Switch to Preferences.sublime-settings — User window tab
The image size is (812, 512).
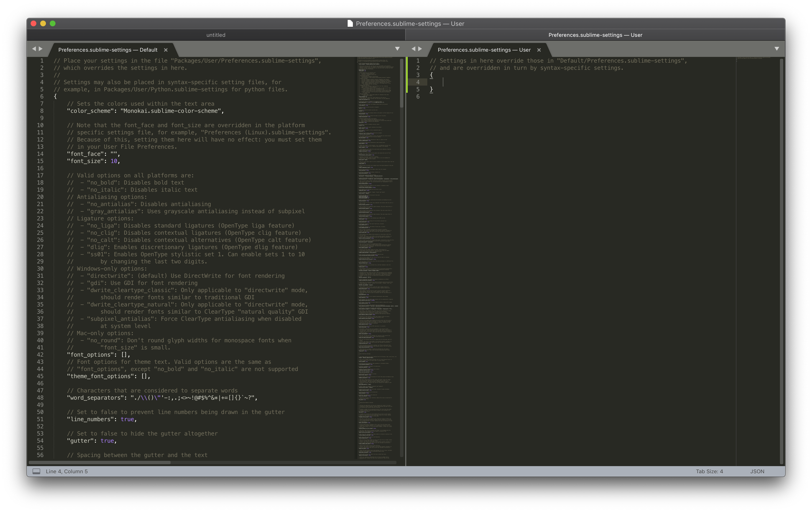click(595, 35)
